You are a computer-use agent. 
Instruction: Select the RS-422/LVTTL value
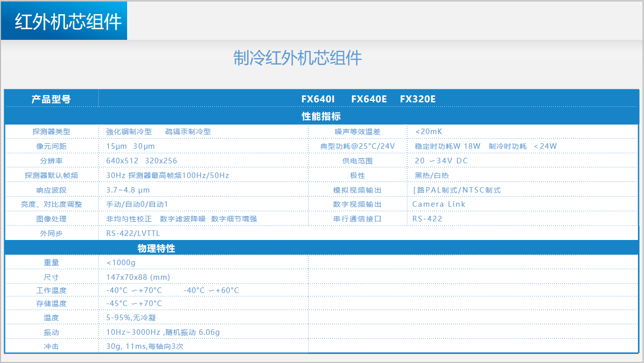pos(133,233)
